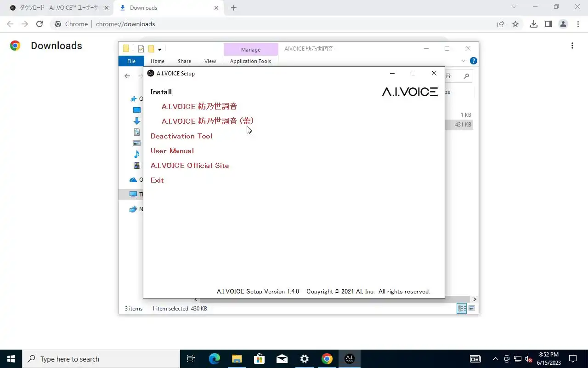Switch to the Home ribbon tab

[x=158, y=61]
